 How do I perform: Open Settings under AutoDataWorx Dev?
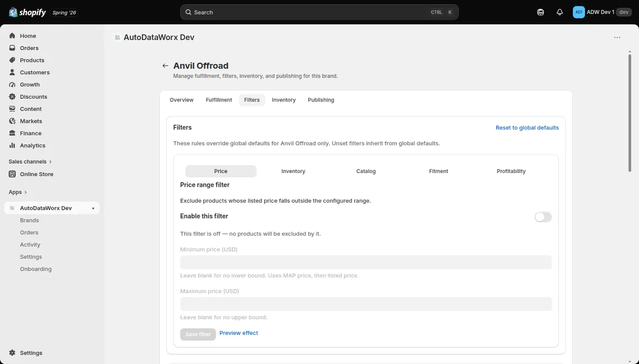pyautogui.click(x=31, y=257)
